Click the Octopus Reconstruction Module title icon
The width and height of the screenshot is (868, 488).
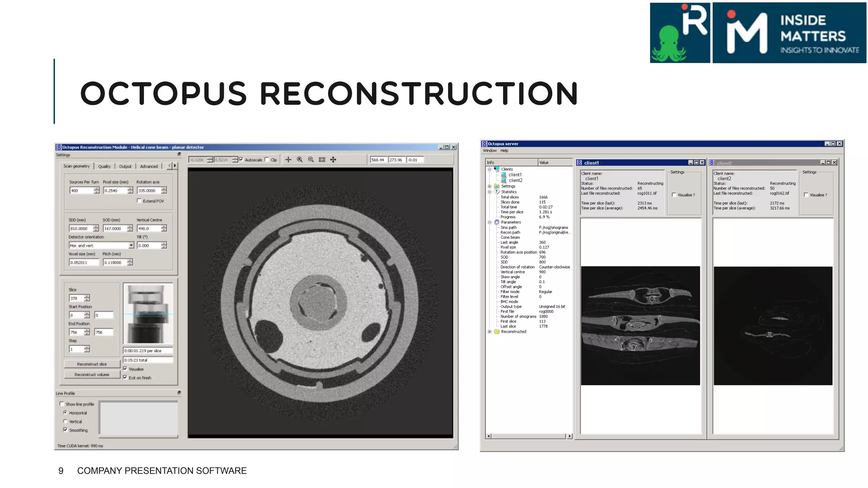coord(59,147)
